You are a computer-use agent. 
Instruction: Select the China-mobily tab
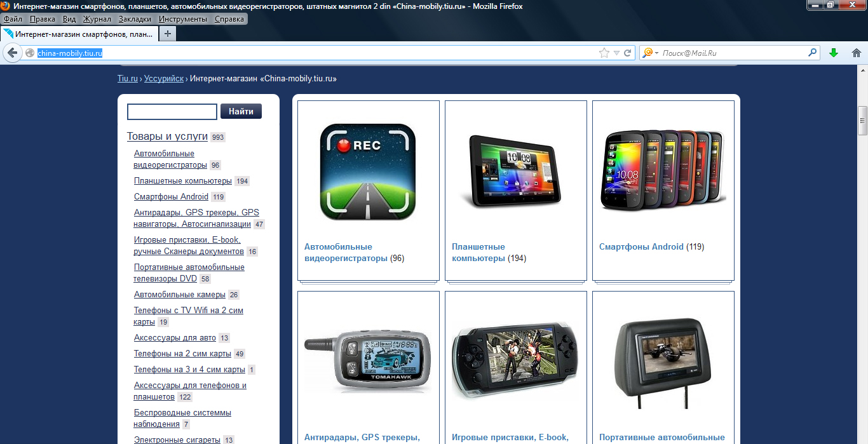click(79, 34)
